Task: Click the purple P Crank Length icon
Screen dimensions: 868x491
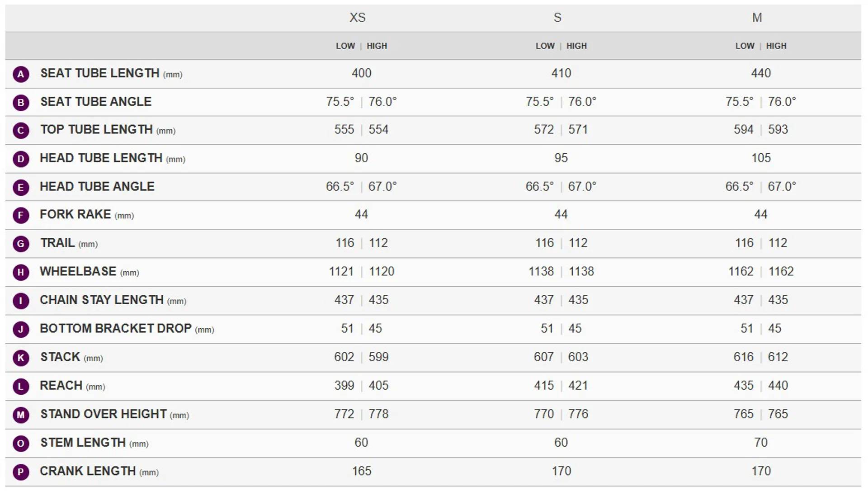Action: coord(21,472)
